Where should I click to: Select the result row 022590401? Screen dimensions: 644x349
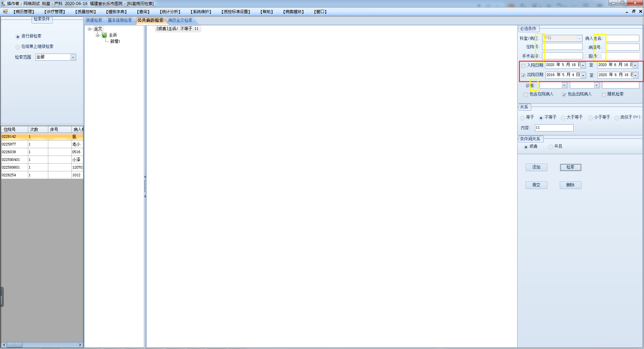pos(42,160)
